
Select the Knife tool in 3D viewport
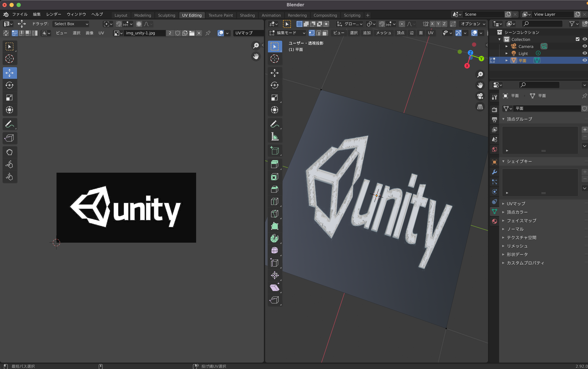[x=274, y=214]
